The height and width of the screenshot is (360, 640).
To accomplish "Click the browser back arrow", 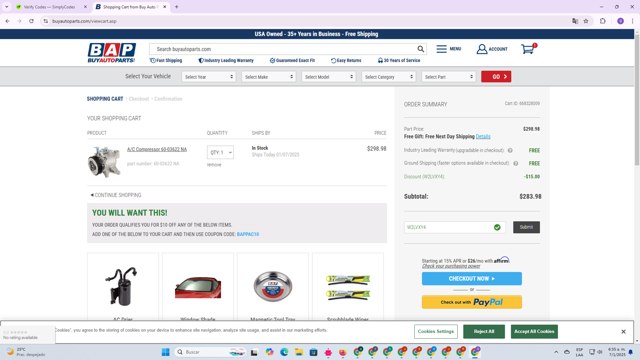I will click(7, 21).
